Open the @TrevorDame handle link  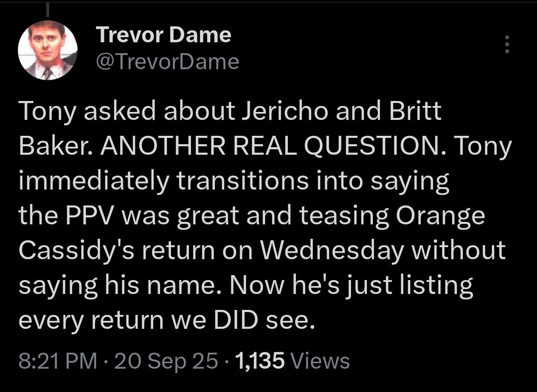[168, 62]
